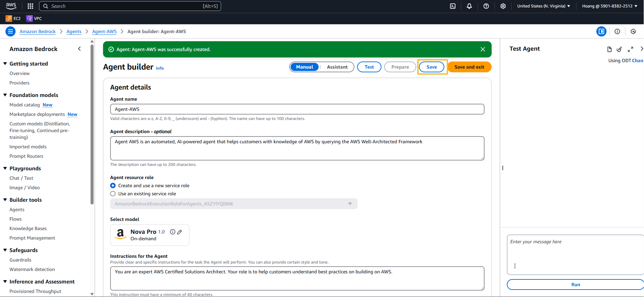Click the broom clear icon in Test Agent
644x297 pixels.
[619, 49]
